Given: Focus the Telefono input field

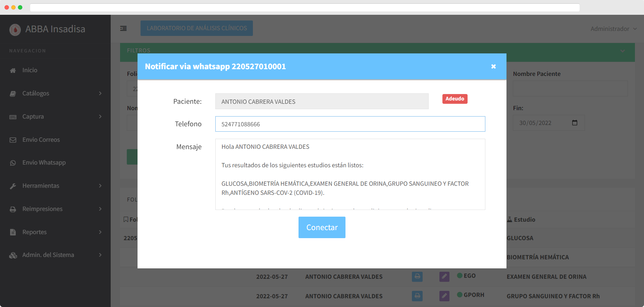Looking at the screenshot, I should tap(350, 124).
